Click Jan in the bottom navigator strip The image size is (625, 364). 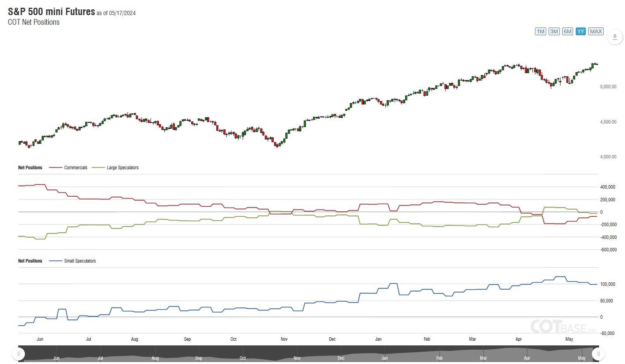click(385, 358)
